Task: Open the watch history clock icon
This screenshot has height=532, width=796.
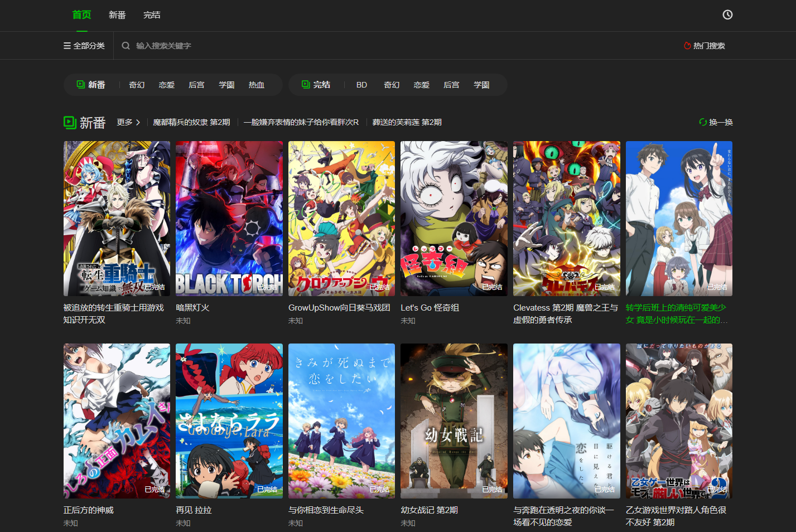Action: [x=727, y=15]
